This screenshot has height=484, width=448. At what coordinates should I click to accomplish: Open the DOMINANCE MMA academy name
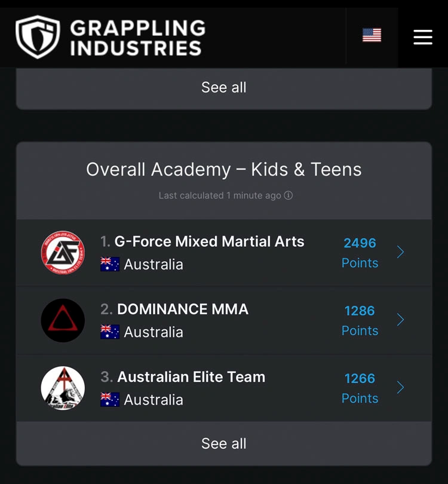pyautogui.click(x=182, y=309)
